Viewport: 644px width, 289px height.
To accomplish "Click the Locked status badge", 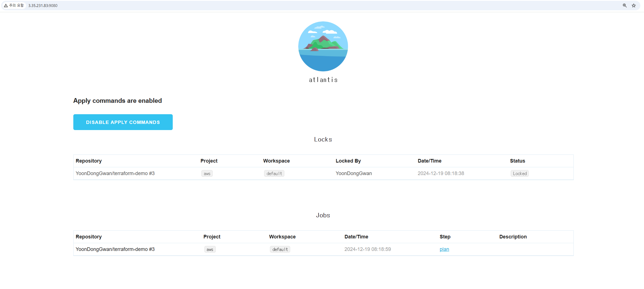I will 520,173.
